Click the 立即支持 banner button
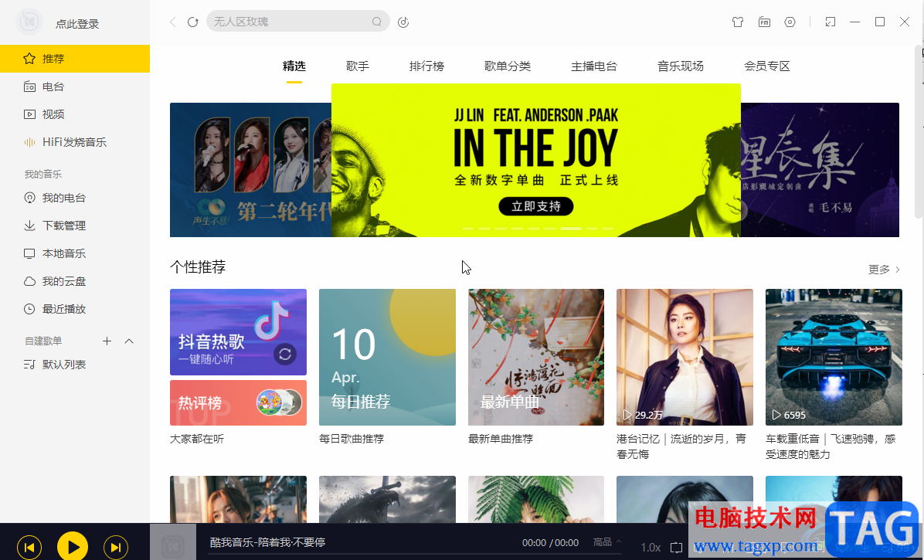The height and width of the screenshot is (560, 924). tap(535, 206)
